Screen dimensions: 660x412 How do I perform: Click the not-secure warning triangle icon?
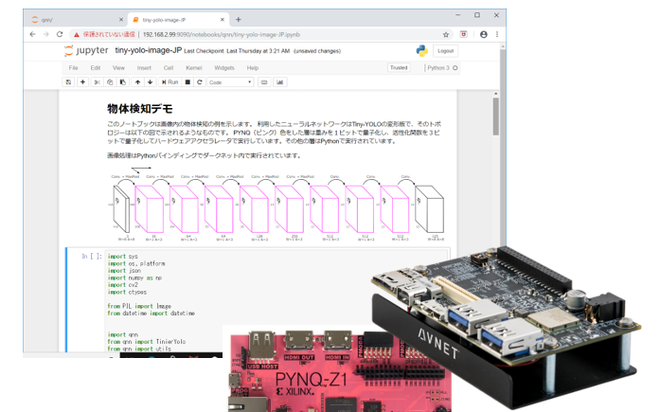(76, 35)
